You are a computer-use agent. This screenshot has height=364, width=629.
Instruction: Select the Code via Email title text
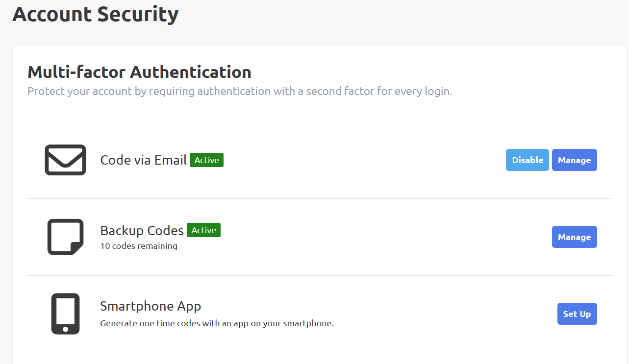point(143,160)
